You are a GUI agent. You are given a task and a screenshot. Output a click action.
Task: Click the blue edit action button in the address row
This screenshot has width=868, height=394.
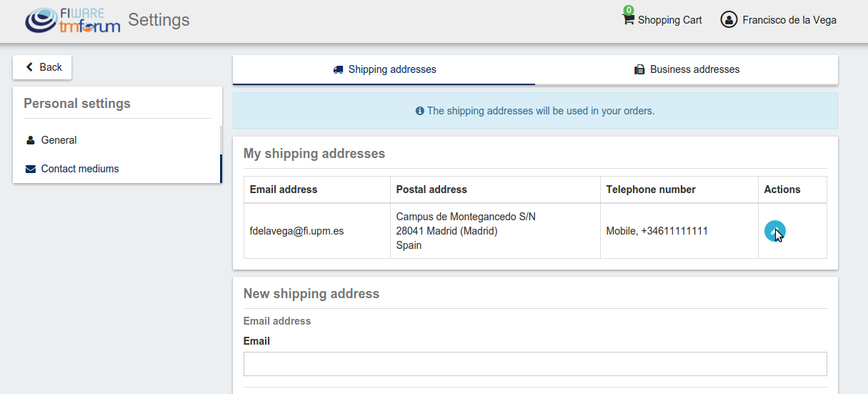775,231
